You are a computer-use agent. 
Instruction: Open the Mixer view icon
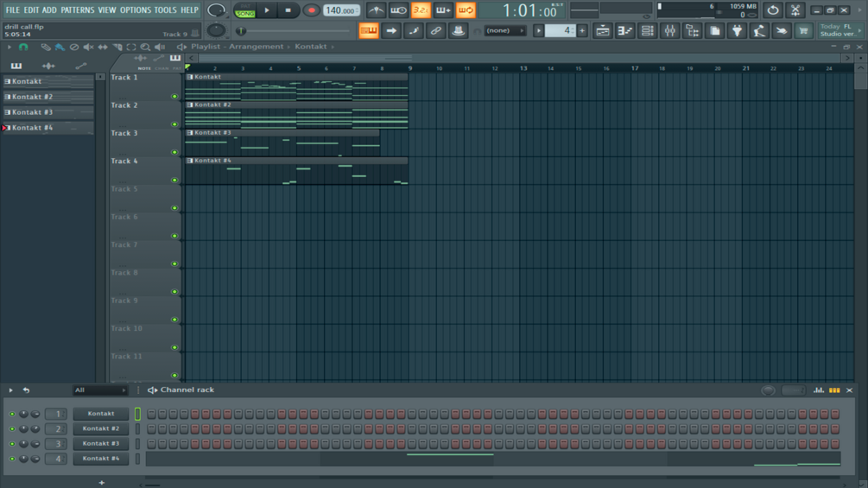(x=670, y=31)
